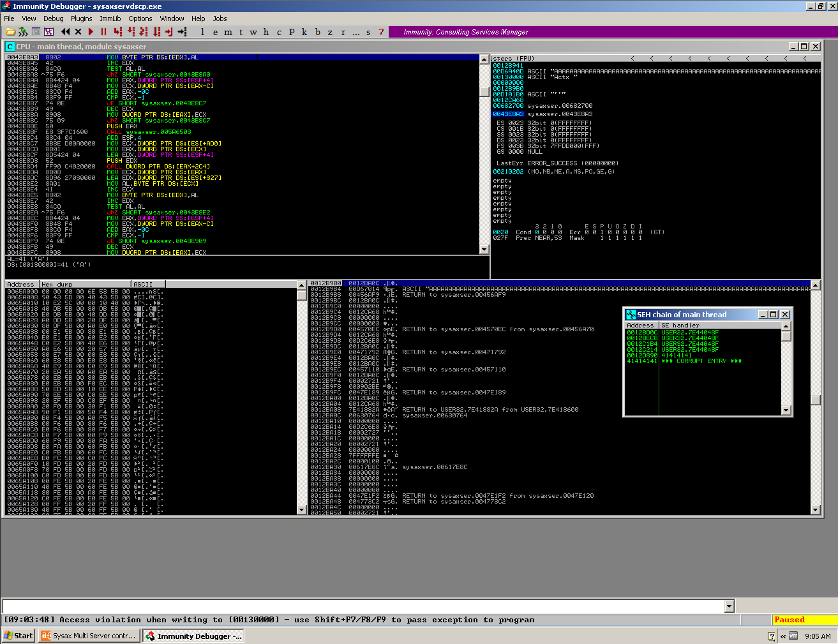Click the Attach to process icon
The height and width of the screenshot is (644, 838).
23,32
